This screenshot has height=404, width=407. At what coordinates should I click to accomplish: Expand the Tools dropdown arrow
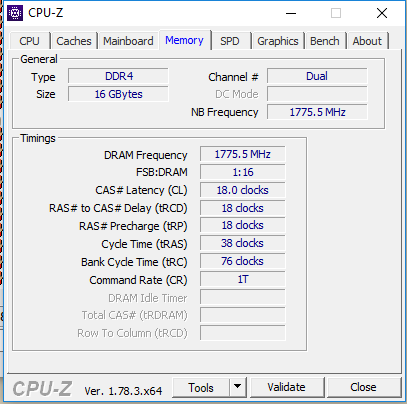[x=238, y=387]
